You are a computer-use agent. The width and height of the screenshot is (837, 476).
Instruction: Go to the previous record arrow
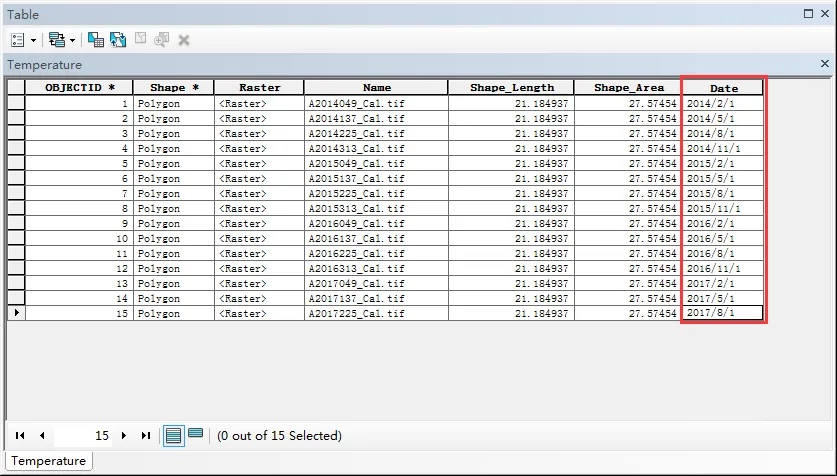42,435
